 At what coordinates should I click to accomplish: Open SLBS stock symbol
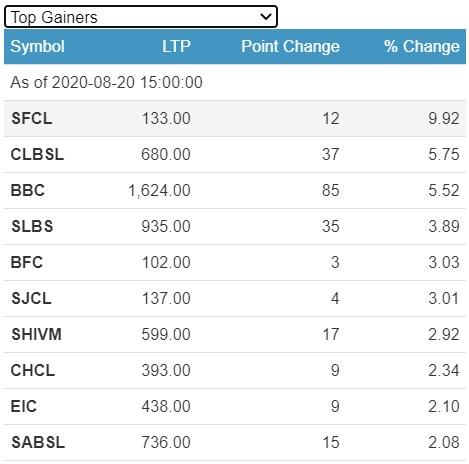pos(32,226)
